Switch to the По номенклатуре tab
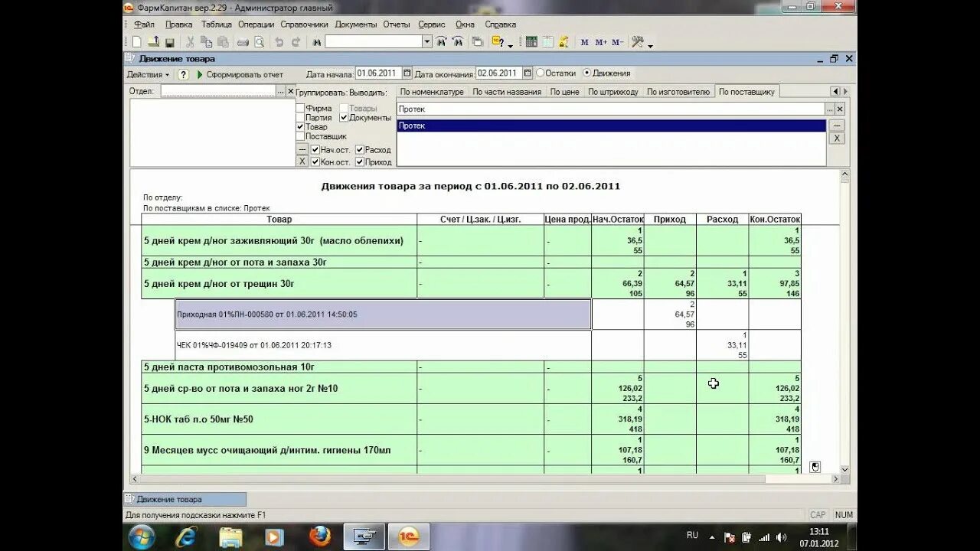The height and width of the screenshot is (551, 980). [432, 92]
